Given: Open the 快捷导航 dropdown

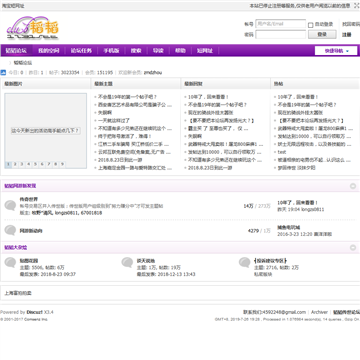Looking at the screenshot, I should click(x=336, y=51).
